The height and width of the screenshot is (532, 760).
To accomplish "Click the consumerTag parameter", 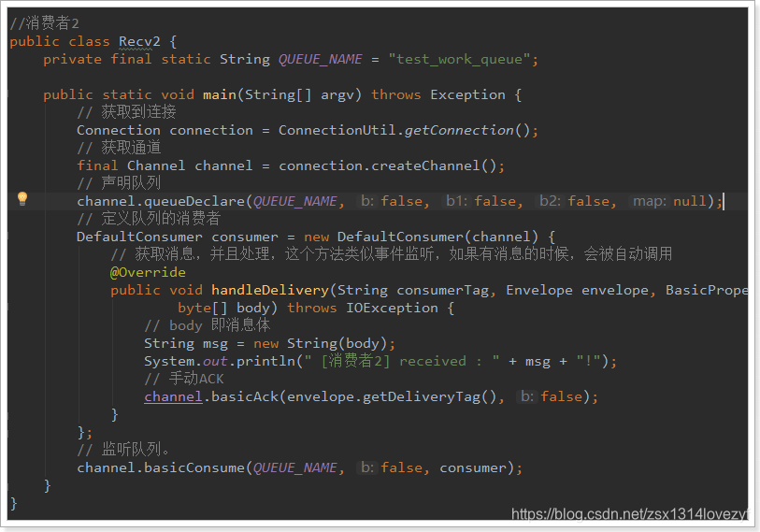I will (442, 290).
